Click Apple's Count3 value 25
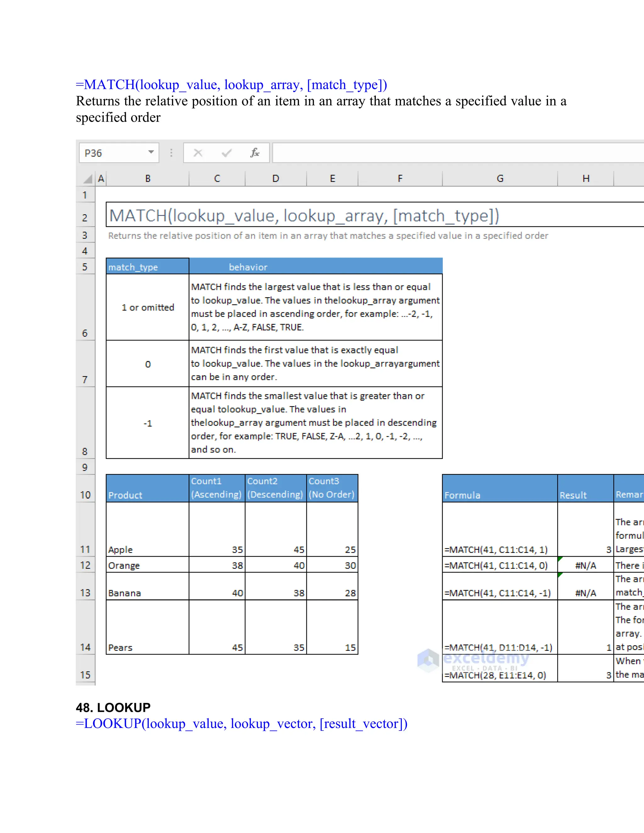 point(332,529)
